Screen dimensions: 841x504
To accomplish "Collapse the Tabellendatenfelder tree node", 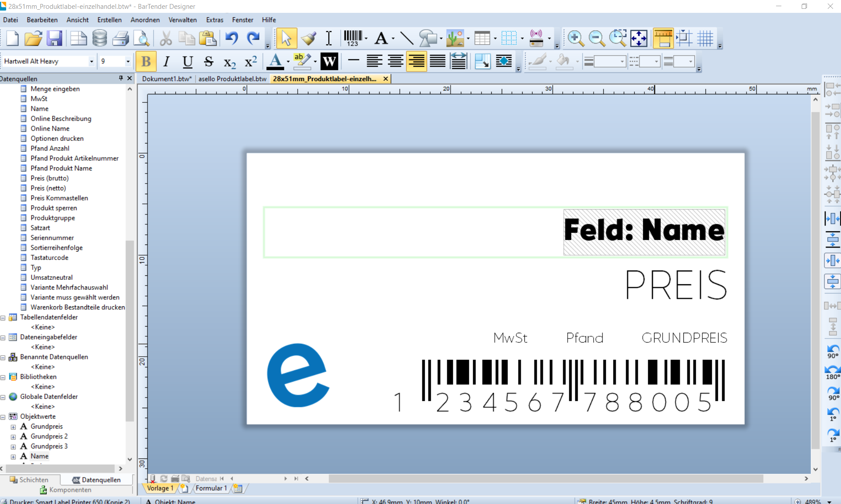I will [x=3, y=318].
